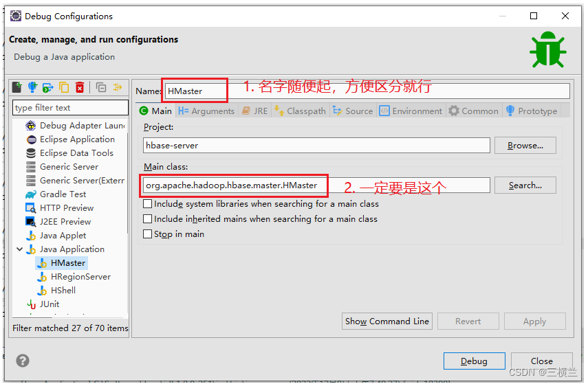This screenshot has height=384, width=588.
Task: Open the filter launch configurations icon
Action: click(118, 87)
